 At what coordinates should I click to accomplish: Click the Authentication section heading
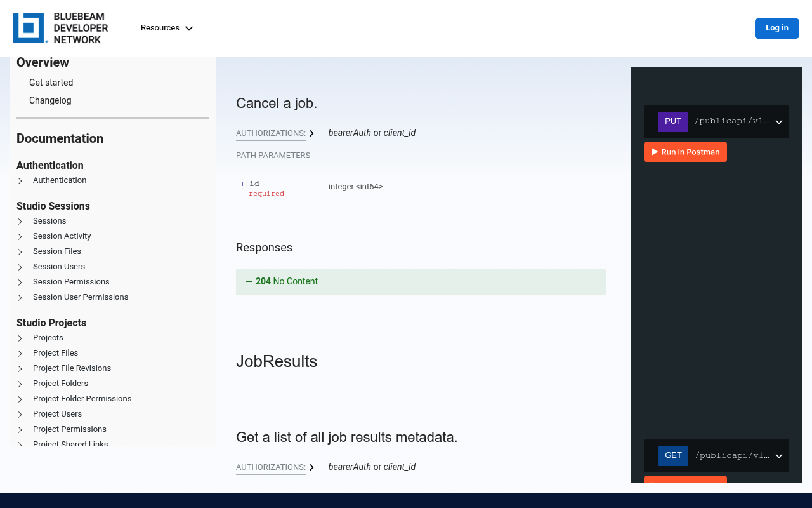click(x=50, y=165)
